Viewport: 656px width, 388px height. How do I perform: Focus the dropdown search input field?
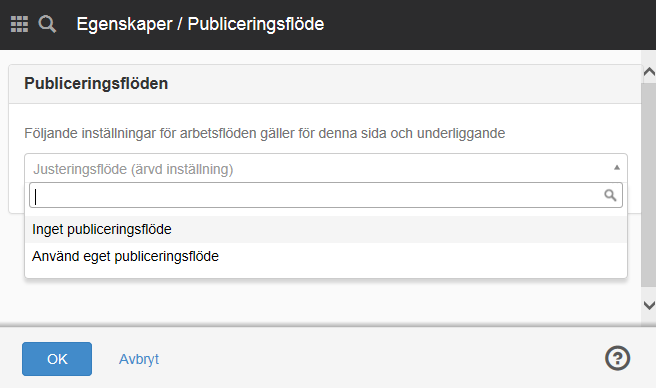click(325, 195)
